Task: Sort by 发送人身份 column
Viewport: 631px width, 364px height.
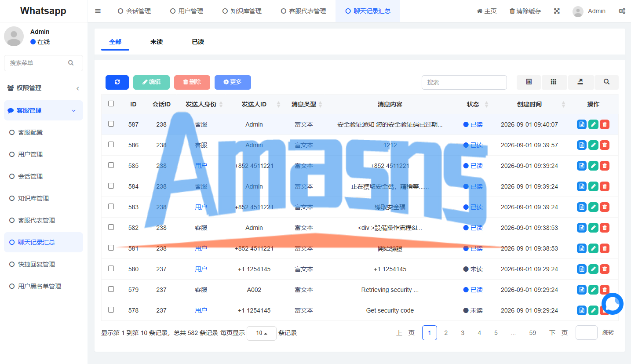Action: click(204, 104)
